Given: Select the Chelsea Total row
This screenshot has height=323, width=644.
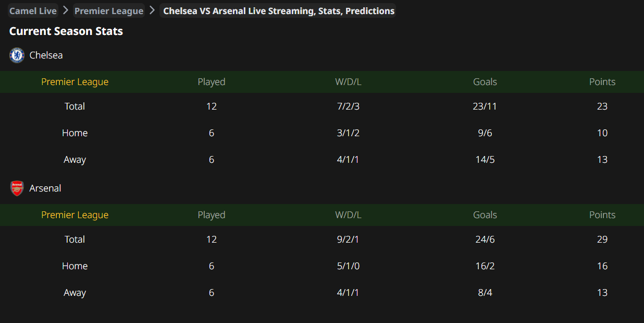Looking at the screenshot, I should click(75, 106).
